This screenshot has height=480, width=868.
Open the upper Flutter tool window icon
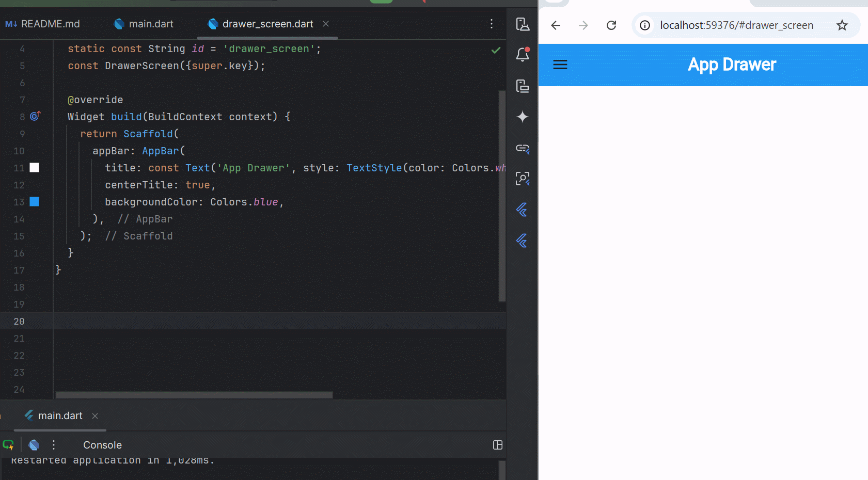(522, 210)
